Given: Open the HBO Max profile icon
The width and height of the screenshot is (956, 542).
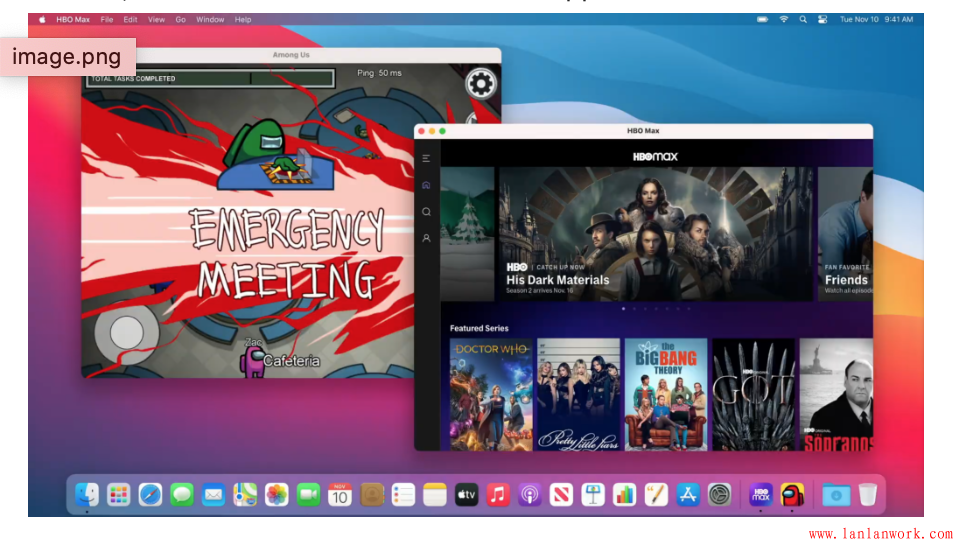Looking at the screenshot, I should click(x=426, y=238).
